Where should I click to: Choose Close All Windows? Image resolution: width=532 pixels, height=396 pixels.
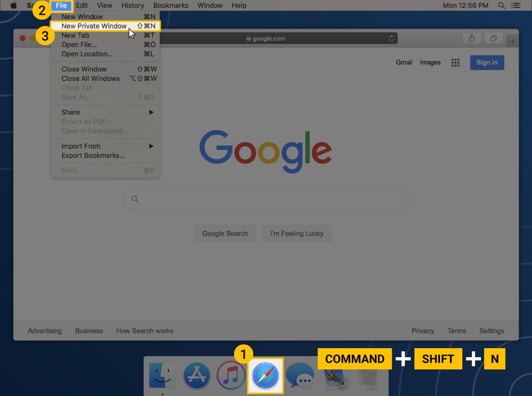[x=105, y=78]
